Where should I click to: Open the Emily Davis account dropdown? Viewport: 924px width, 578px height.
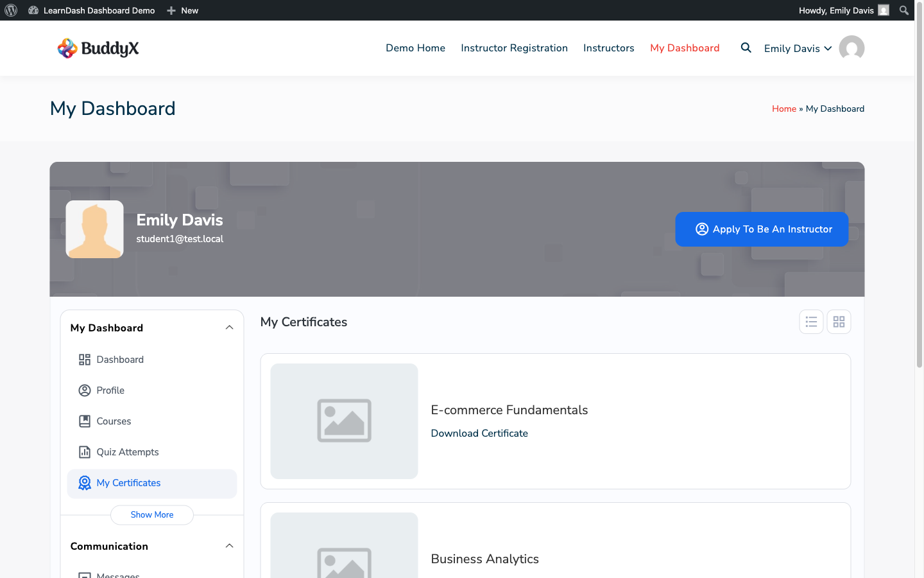point(798,48)
